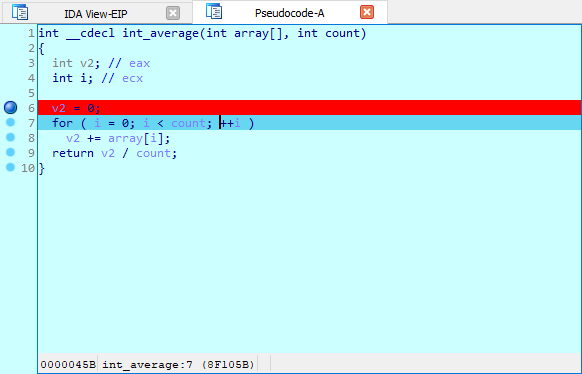Click the highlighted 'v2 = 0;' statement

click(x=76, y=108)
